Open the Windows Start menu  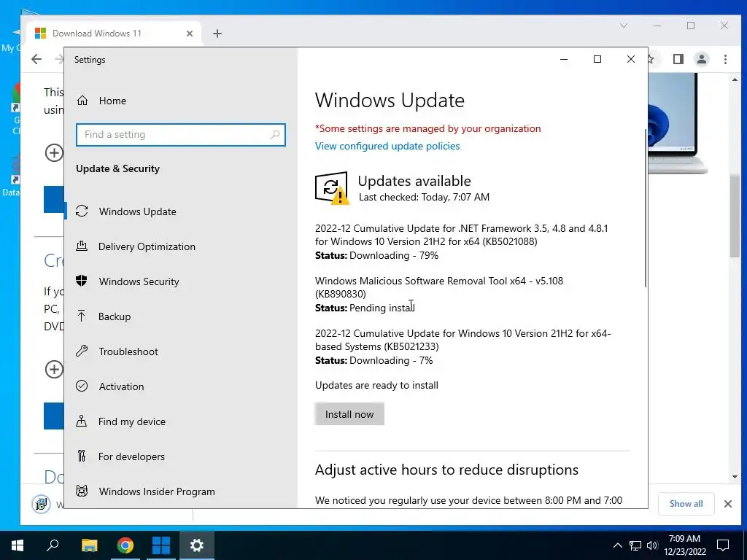(18, 545)
